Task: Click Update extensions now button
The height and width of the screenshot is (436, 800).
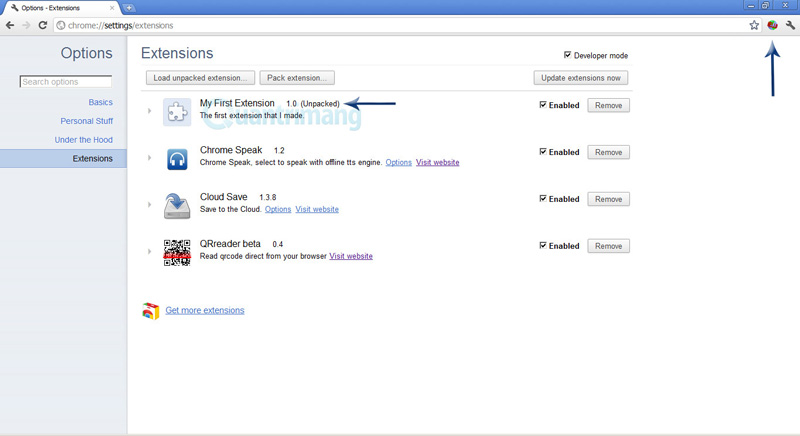Action: tap(581, 78)
